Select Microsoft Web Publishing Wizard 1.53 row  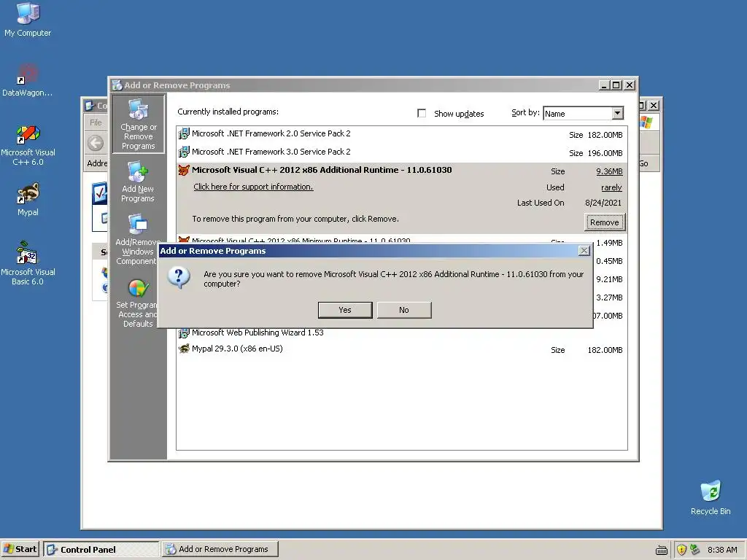click(x=402, y=332)
